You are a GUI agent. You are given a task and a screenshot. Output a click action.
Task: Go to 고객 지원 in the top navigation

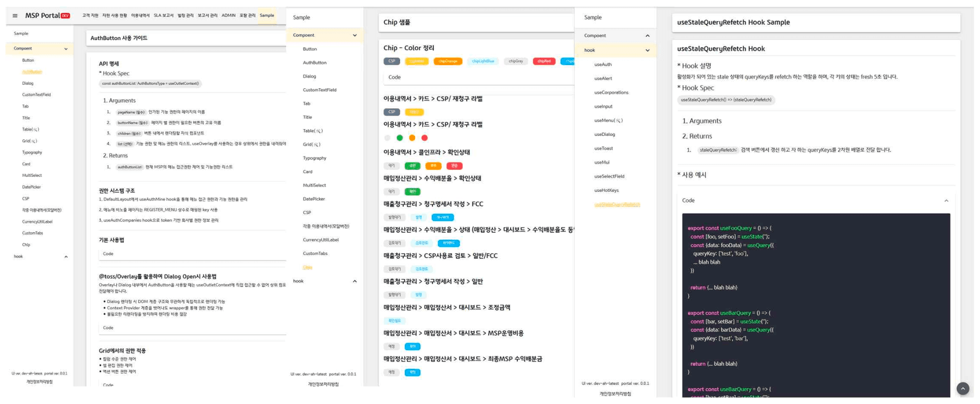coord(90,15)
